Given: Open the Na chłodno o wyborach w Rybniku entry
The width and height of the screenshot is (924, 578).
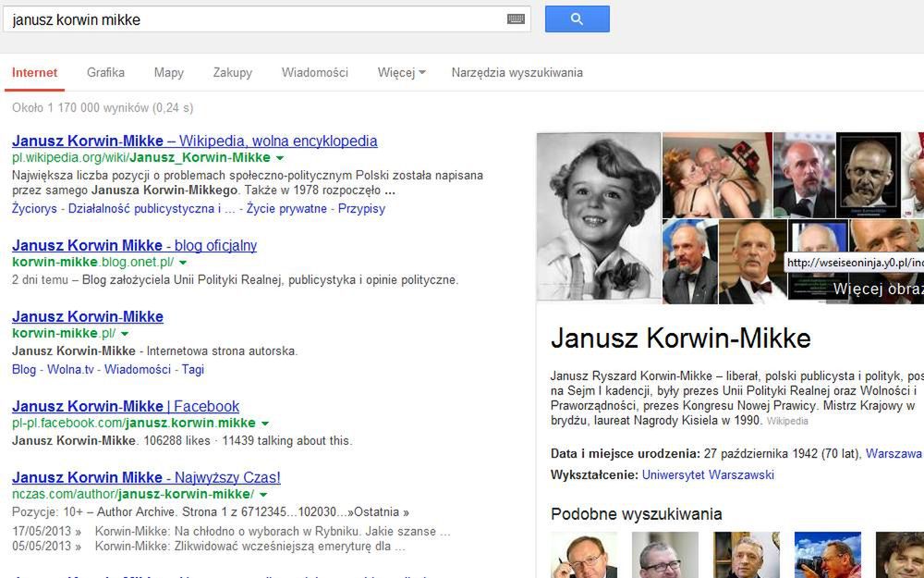Looking at the screenshot, I should (x=273, y=531).
